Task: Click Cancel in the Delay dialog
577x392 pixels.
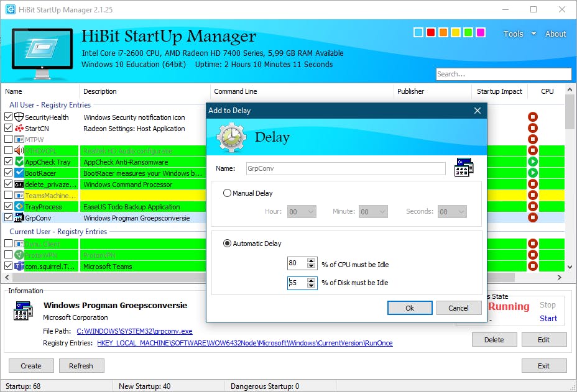Action: pos(458,308)
